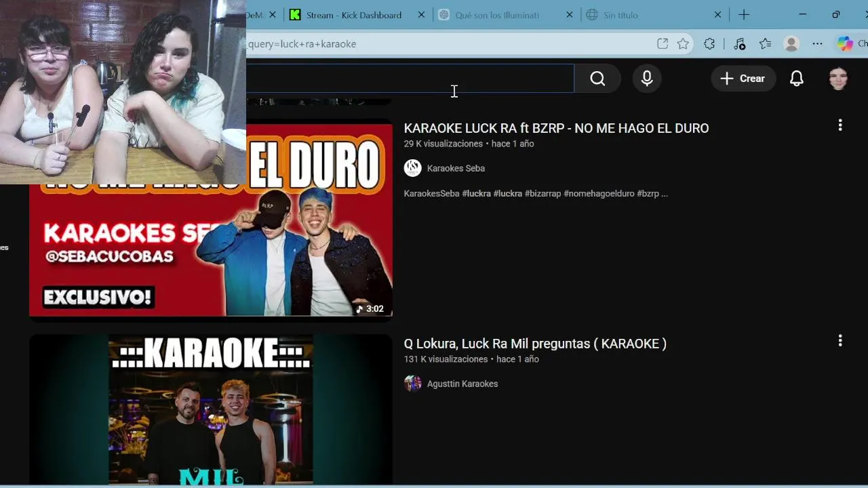The image size is (868, 488).
Task: Switch to Stream - Kick Dashboard tab
Action: (354, 15)
